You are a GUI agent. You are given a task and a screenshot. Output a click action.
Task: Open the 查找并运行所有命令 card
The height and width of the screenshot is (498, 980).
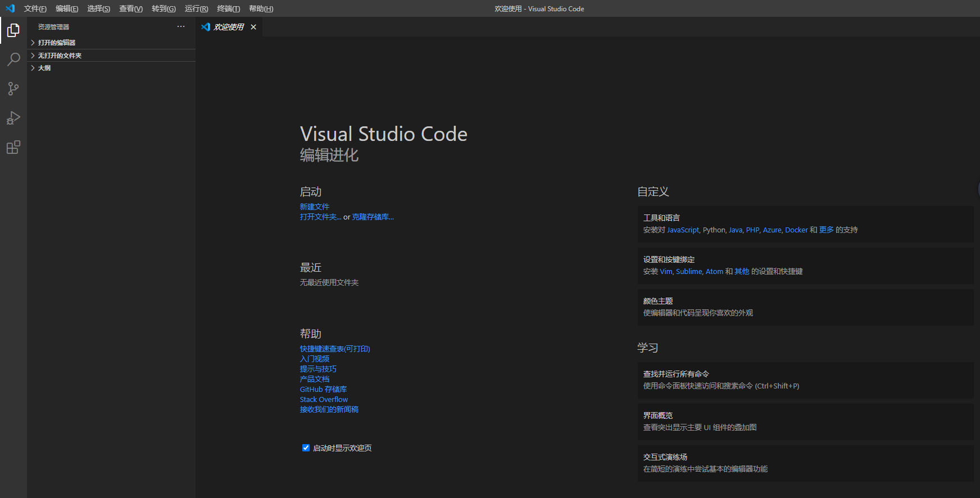tap(806, 380)
